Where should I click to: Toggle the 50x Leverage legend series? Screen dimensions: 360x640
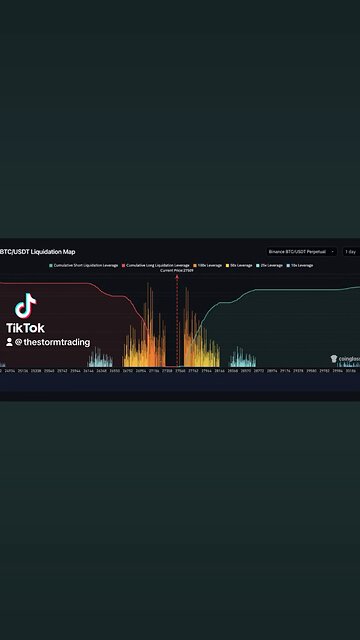(x=239, y=265)
